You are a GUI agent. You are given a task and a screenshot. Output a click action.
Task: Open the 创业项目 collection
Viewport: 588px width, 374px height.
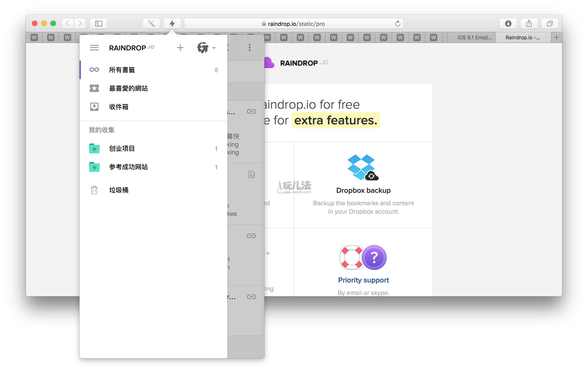click(153, 148)
